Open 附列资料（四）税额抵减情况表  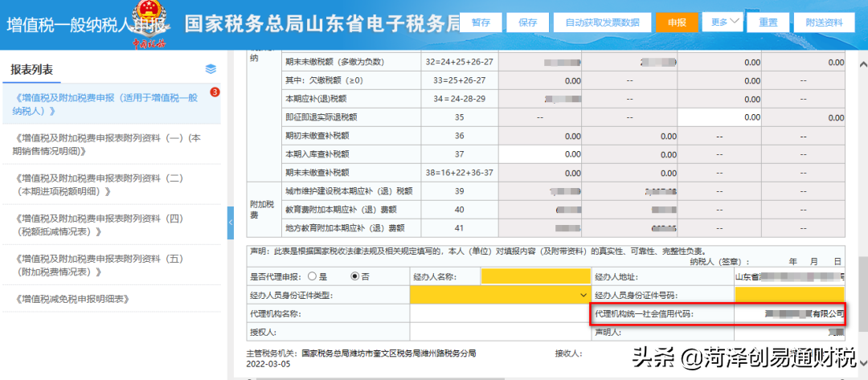pos(111,225)
